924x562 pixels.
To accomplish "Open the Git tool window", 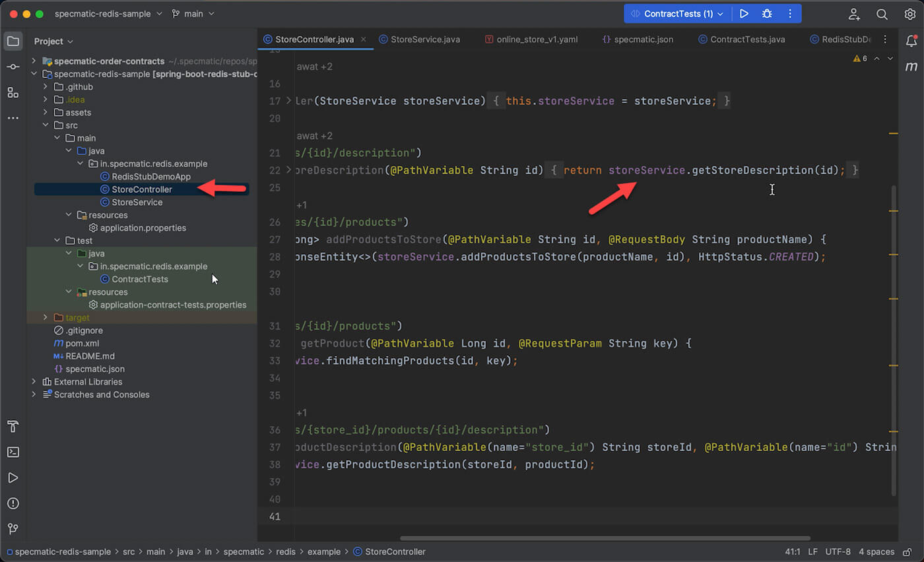I will 13,529.
